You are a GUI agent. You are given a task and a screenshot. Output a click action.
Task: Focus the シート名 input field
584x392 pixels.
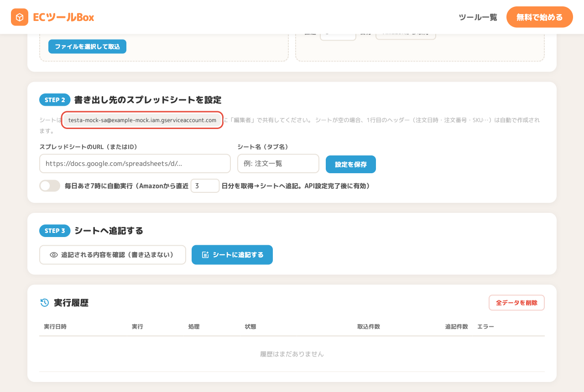278,164
